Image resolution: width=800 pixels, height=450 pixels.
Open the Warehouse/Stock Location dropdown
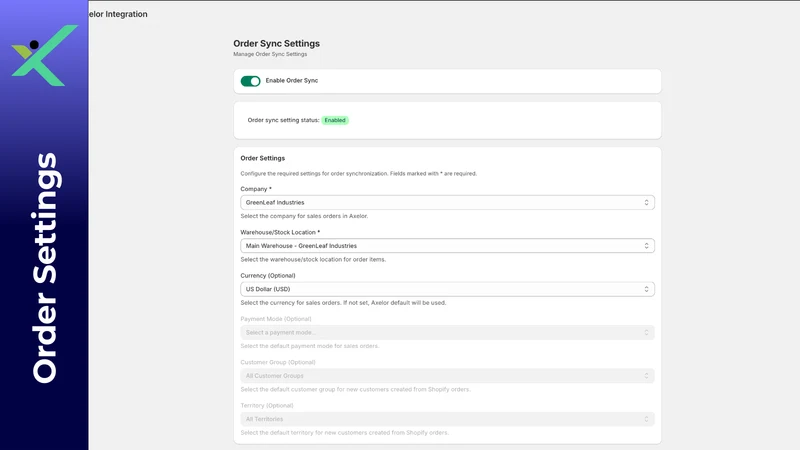[447, 246]
